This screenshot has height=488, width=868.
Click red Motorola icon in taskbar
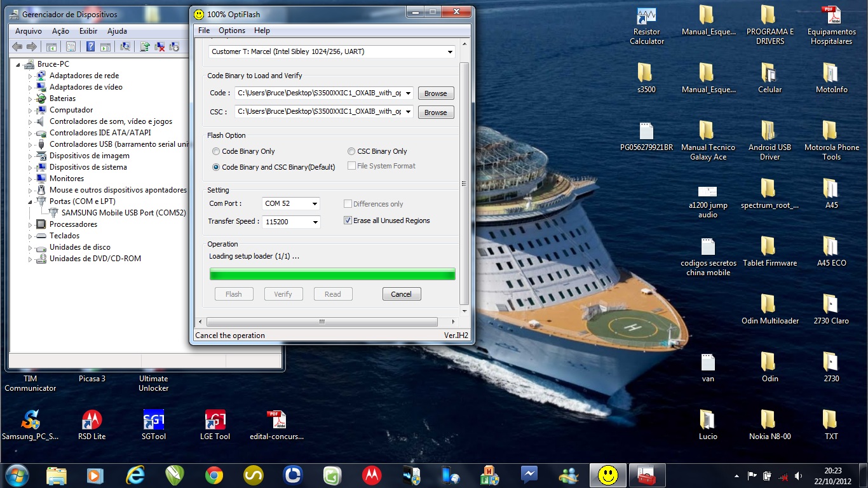(372, 475)
